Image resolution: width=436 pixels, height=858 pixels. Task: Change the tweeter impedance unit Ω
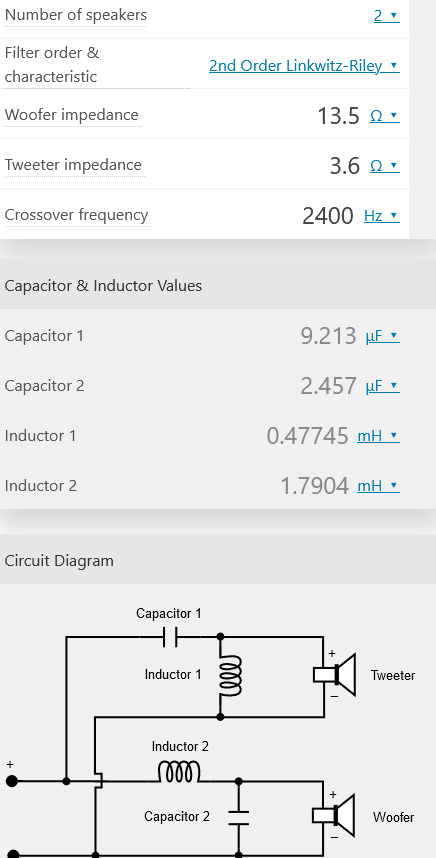[385, 165]
